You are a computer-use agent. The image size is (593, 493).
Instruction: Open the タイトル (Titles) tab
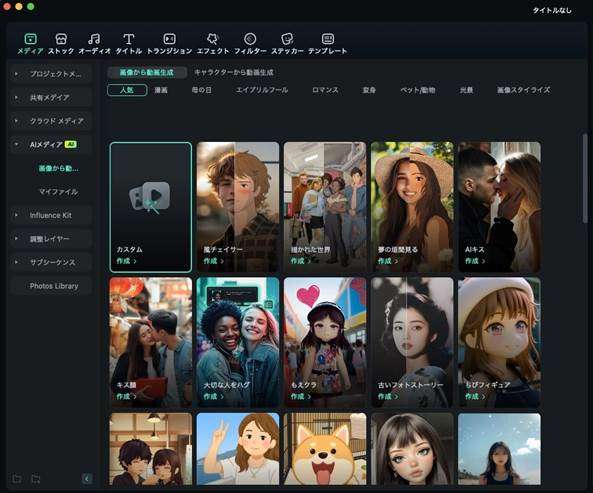pyautogui.click(x=129, y=44)
